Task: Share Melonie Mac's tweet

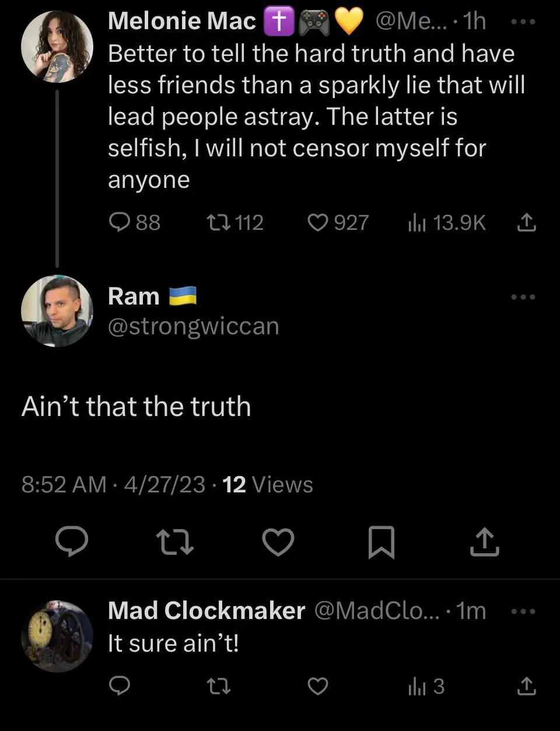Action: click(526, 222)
